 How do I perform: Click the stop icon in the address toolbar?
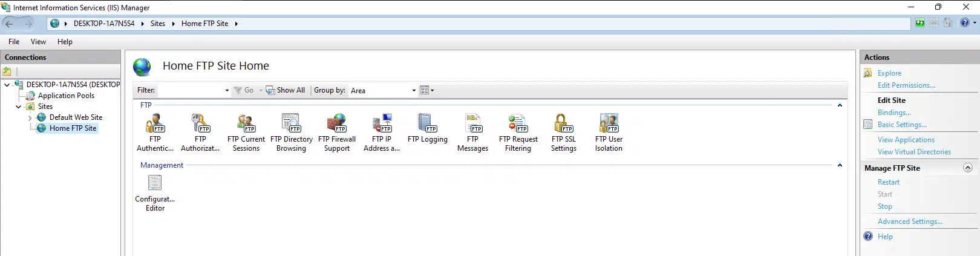[934, 23]
